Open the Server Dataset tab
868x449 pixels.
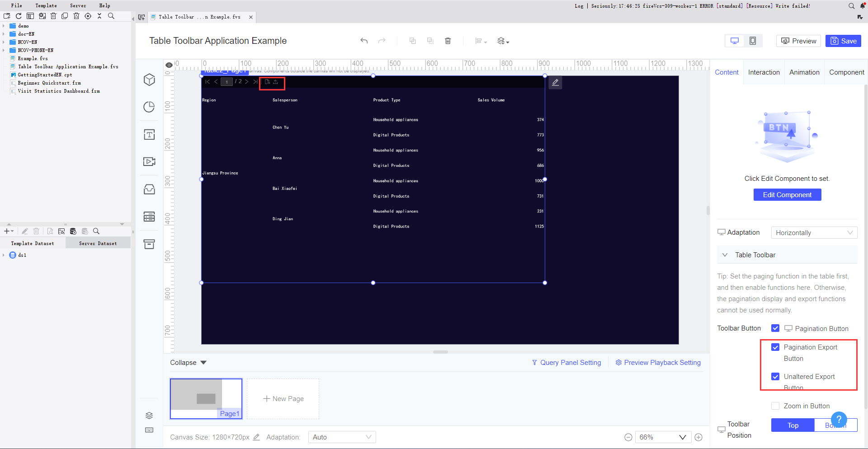(98, 243)
